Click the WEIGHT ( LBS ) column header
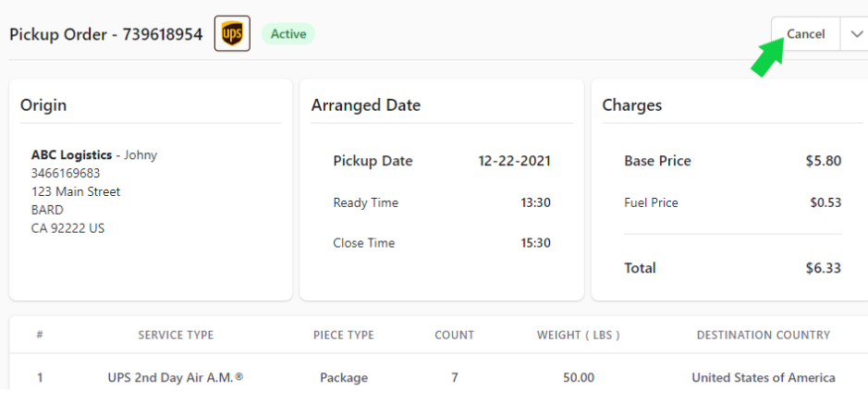The image size is (868, 403). (578, 335)
